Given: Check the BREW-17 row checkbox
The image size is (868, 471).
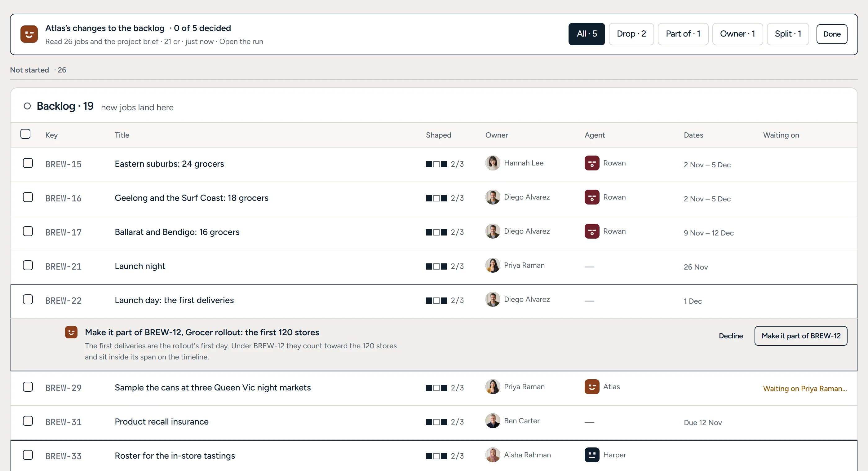Looking at the screenshot, I should [x=28, y=231].
